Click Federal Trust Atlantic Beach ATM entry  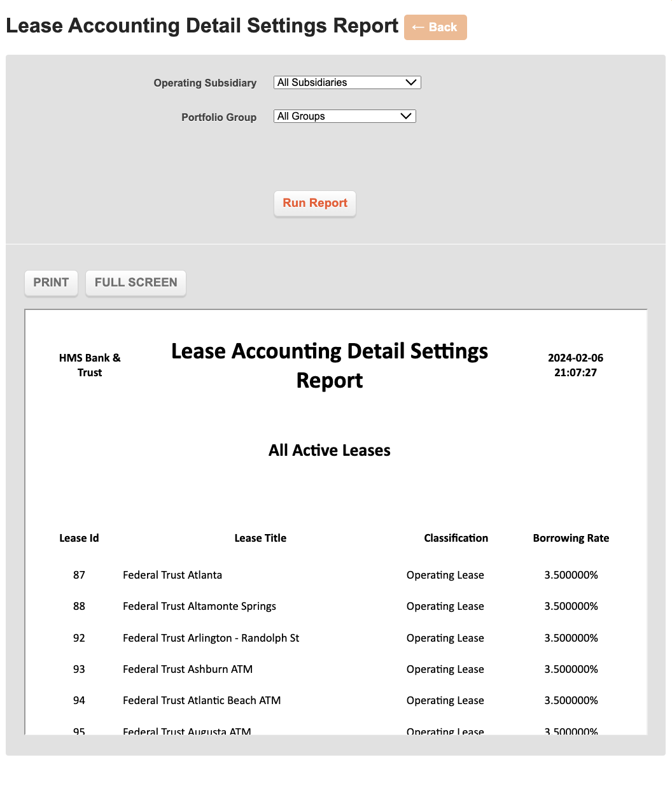[x=202, y=700]
